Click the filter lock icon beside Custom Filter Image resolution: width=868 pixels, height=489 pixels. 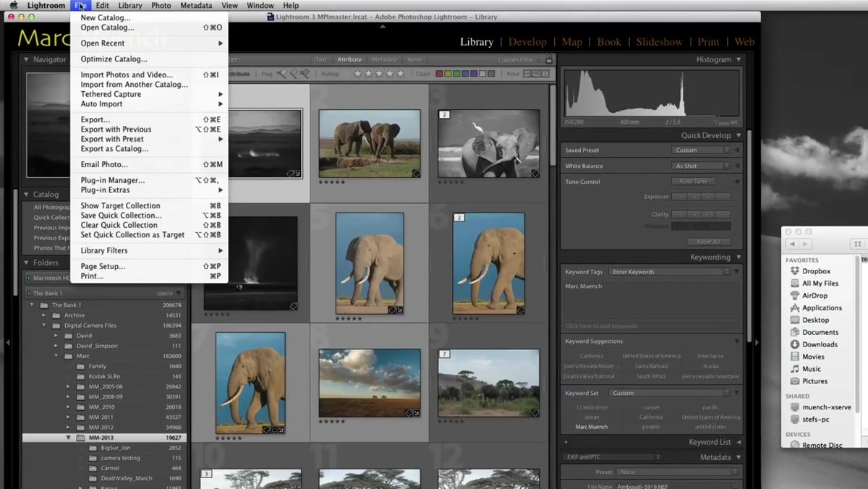coord(549,60)
